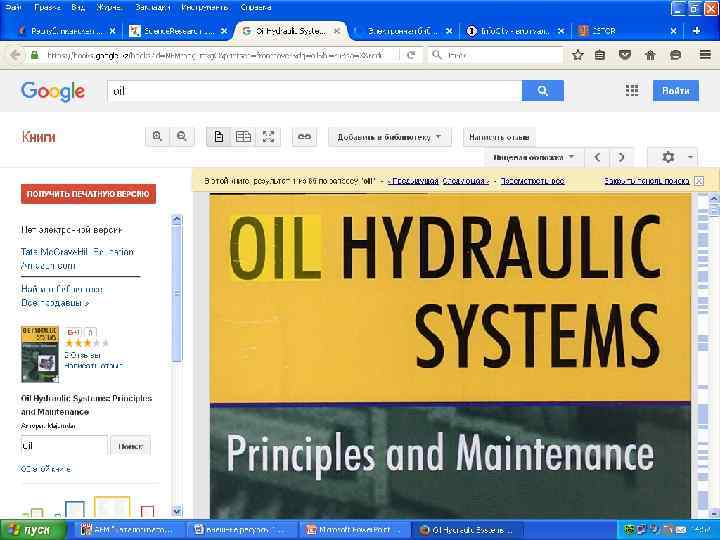
Task: Open new browser tab with plus
Action: tap(697, 30)
